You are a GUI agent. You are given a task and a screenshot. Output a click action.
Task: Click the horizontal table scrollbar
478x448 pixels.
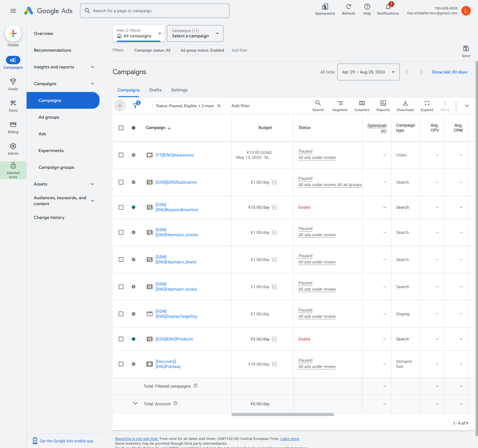[282, 415]
